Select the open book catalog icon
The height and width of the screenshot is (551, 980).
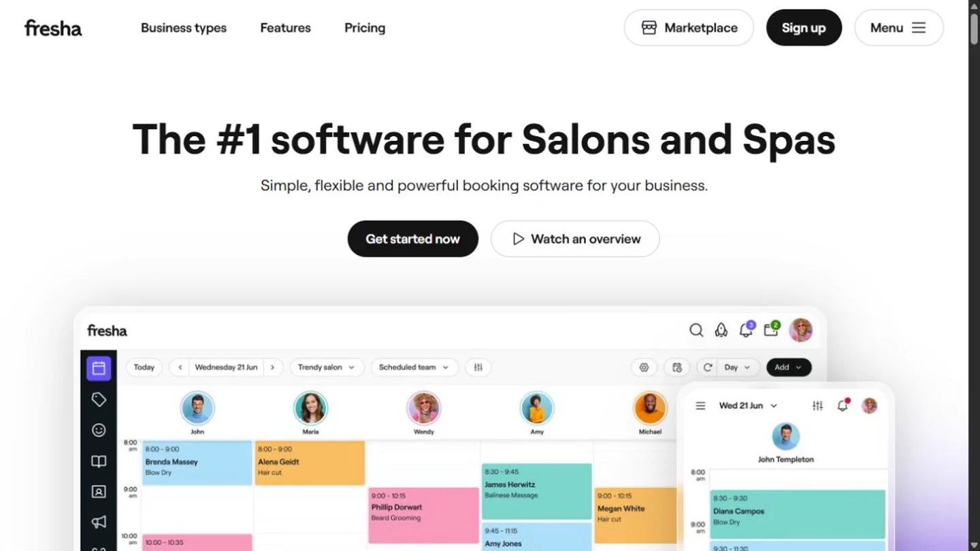click(x=99, y=461)
